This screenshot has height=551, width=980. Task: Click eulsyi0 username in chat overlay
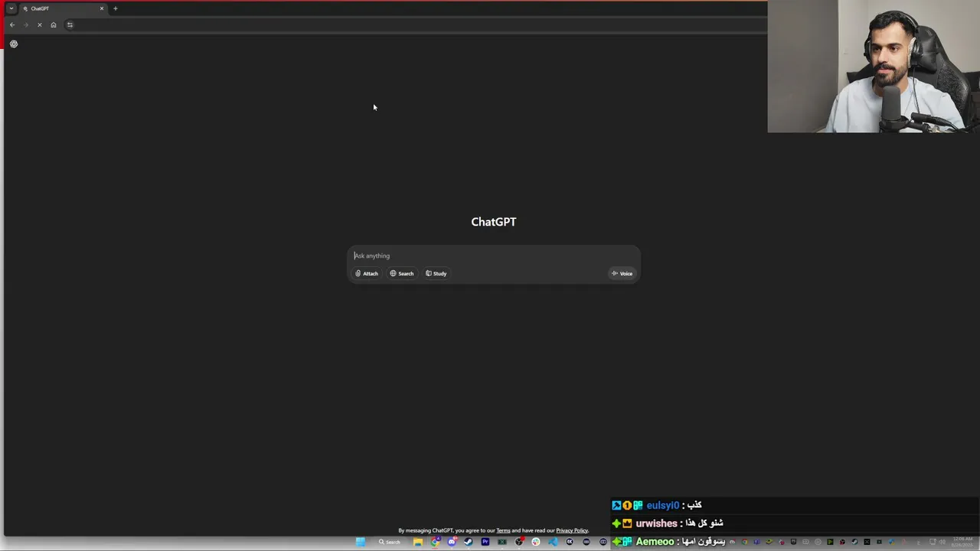coord(663,505)
